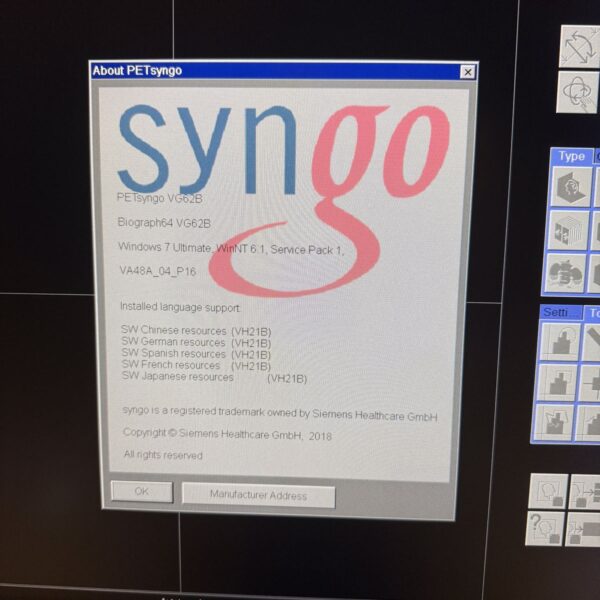Click the SW Chinese resources line
Image resolution: width=600 pixels, height=600 pixels.
[196, 331]
